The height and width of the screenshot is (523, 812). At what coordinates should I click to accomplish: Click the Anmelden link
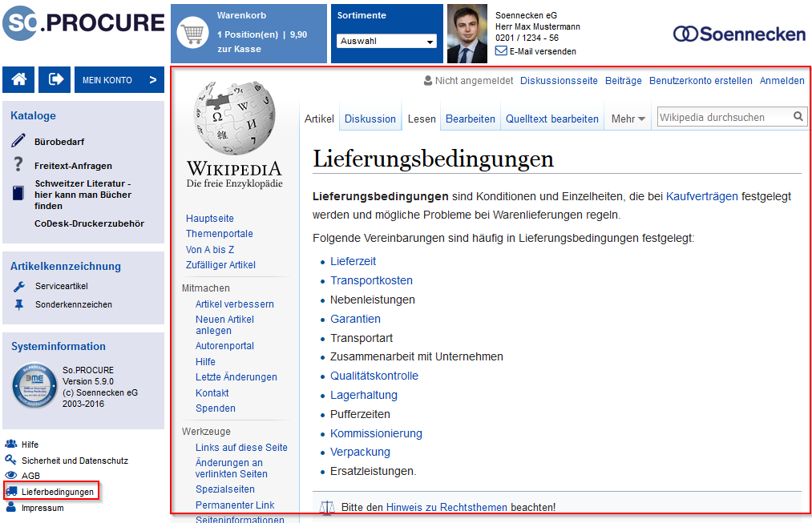point(782,81)
